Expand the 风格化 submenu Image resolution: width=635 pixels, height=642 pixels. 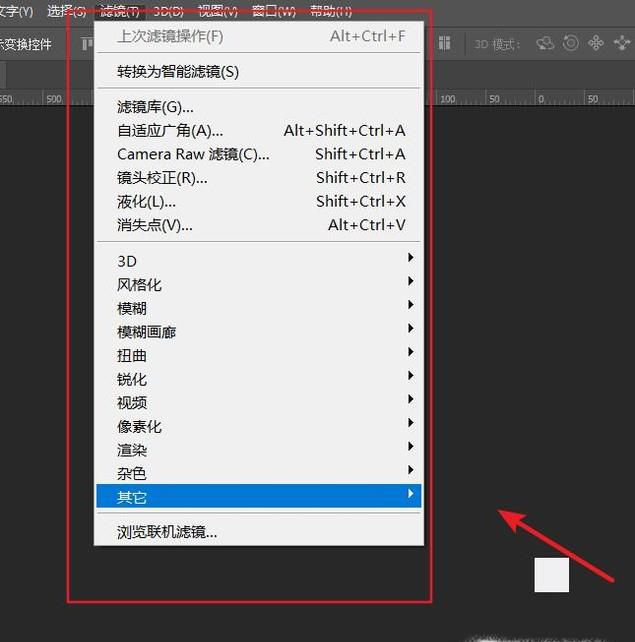tap(259, 285)
